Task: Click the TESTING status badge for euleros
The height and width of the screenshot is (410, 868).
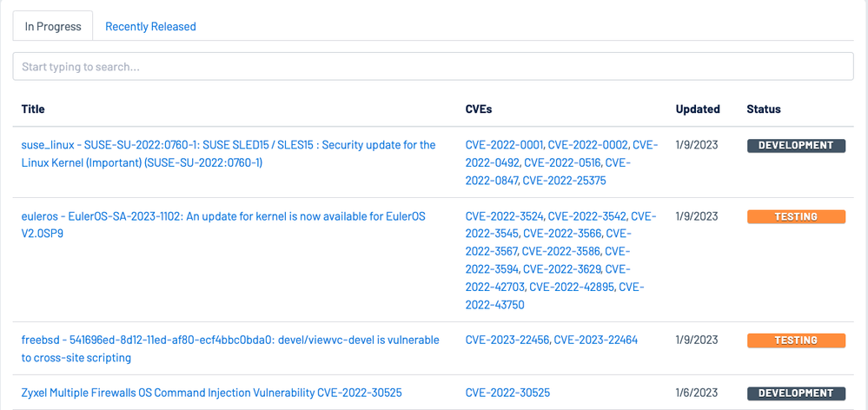Action: tap(796, 216)
